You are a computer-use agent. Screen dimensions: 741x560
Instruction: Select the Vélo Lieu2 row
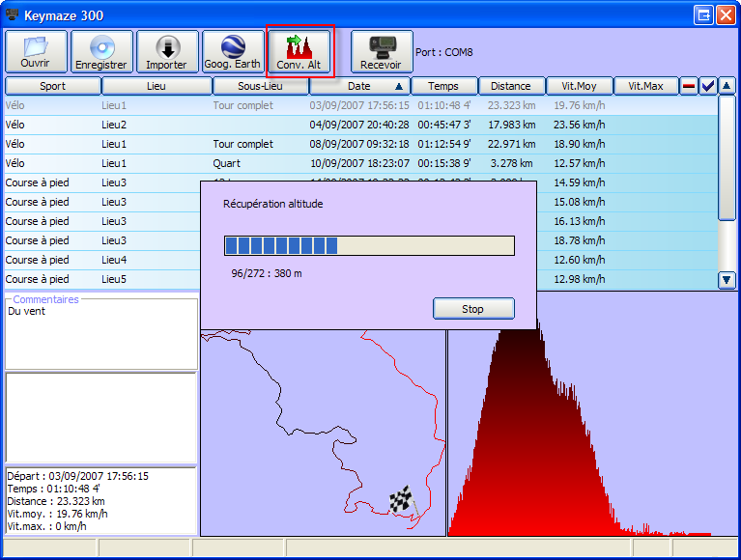tap(361, 125)
